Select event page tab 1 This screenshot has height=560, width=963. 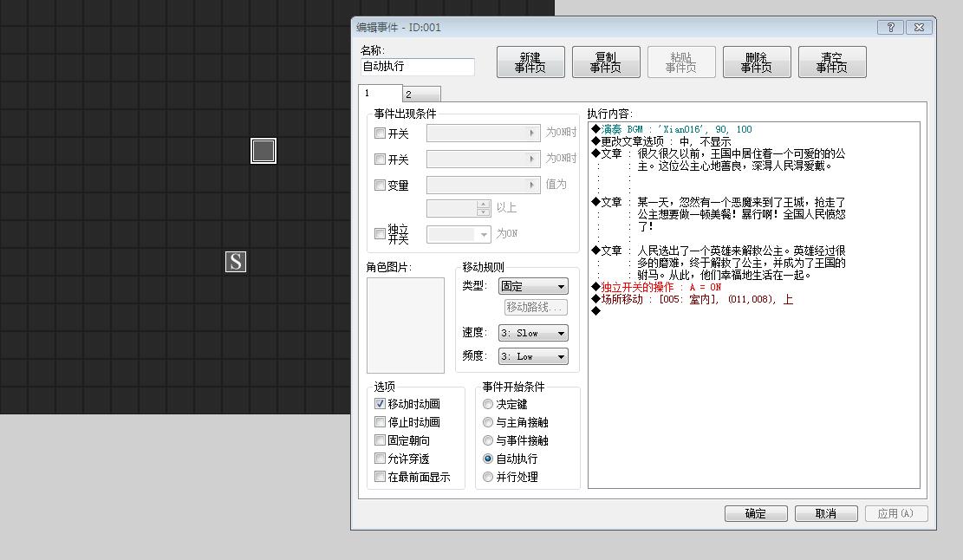[381, 93]
